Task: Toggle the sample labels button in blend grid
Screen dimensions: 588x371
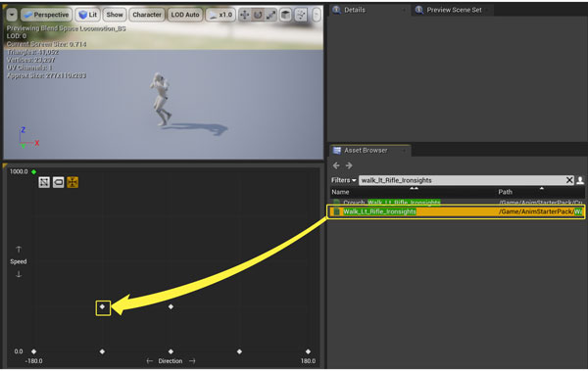Action: click(x=58, y=182)
